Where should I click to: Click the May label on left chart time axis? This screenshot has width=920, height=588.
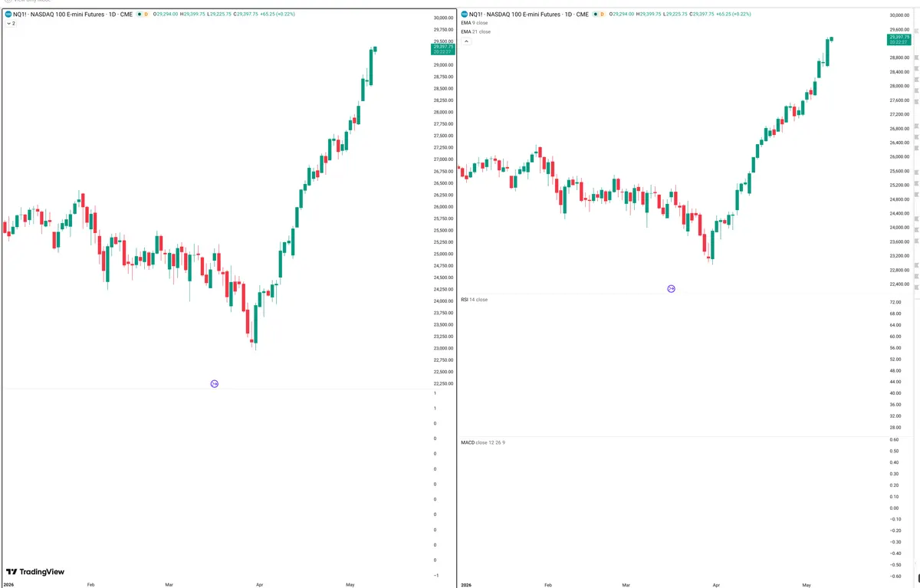pyautogui.click(x=350, y=584)
